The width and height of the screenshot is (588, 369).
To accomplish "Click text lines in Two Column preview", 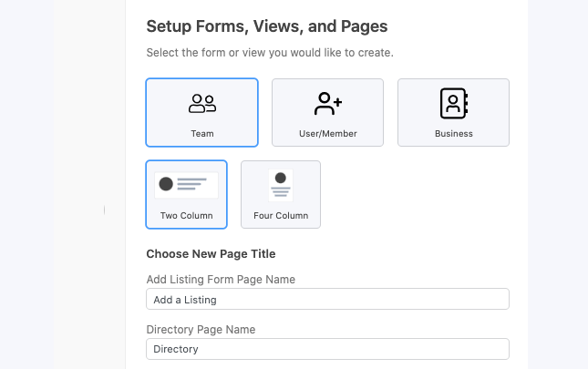I will tap(191, 184).
